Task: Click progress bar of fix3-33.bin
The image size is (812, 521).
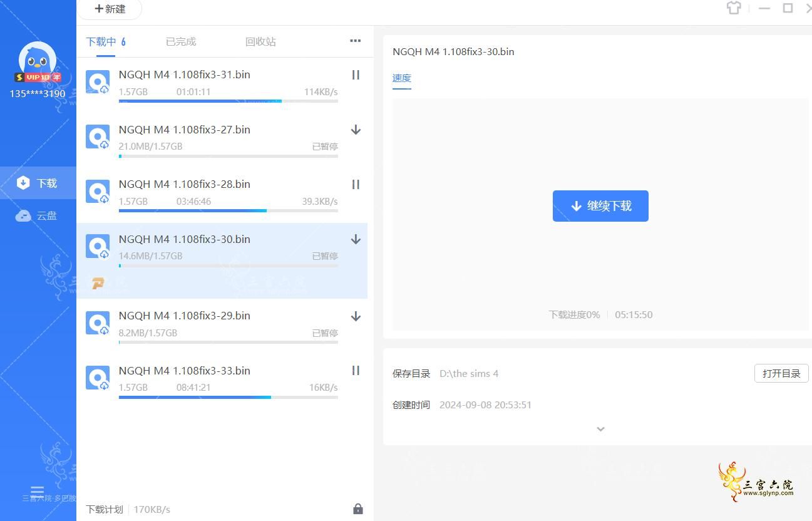Action: (229, 397)
